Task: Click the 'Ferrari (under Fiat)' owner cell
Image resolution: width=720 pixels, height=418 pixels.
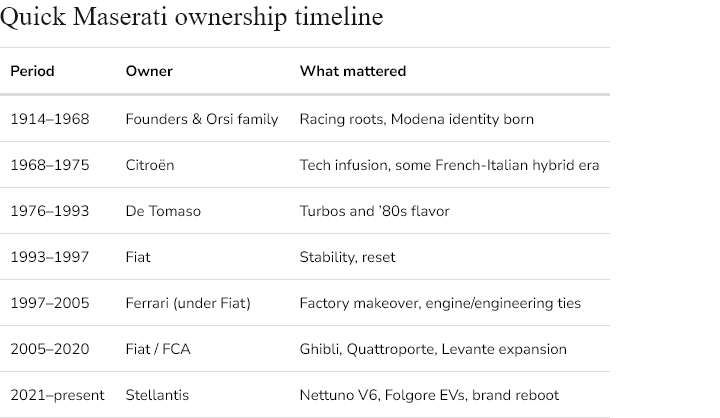Action: click(188, 303)
